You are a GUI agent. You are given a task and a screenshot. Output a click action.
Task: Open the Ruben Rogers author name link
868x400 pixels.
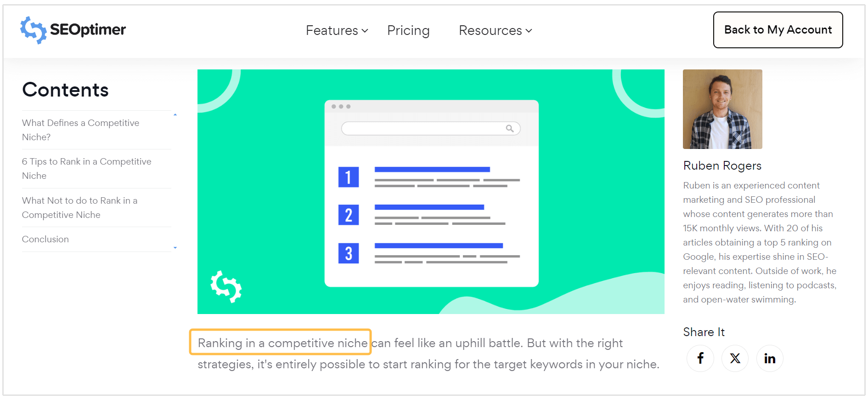tap(722, 166)
